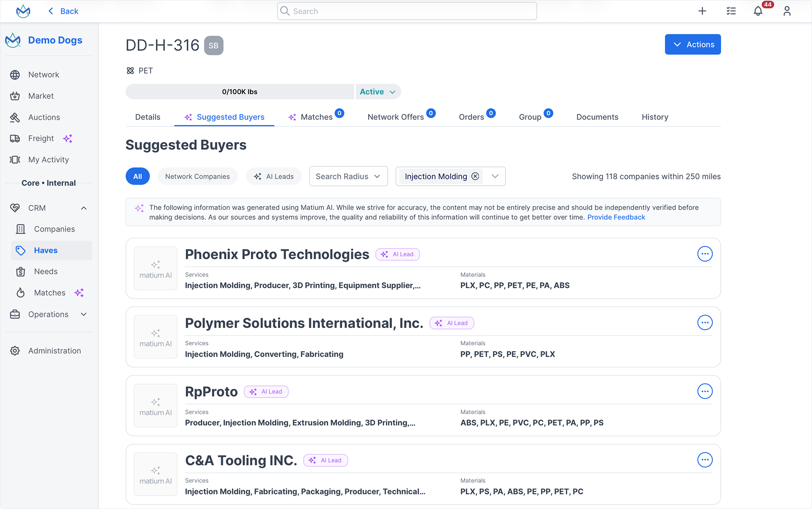This screenshot has width=812, height=509.
Task: Click the Freight AI sparkle icon
Action: click(x=68, y=138)
